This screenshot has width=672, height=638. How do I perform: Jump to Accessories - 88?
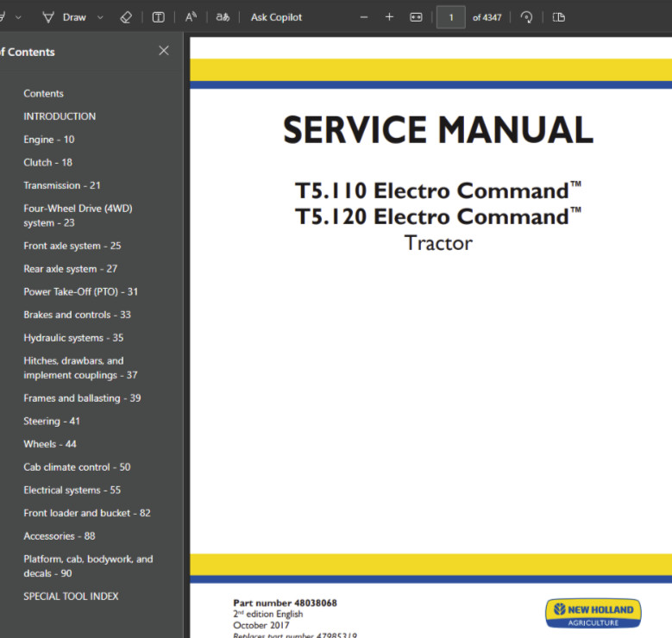pos(60,536)
